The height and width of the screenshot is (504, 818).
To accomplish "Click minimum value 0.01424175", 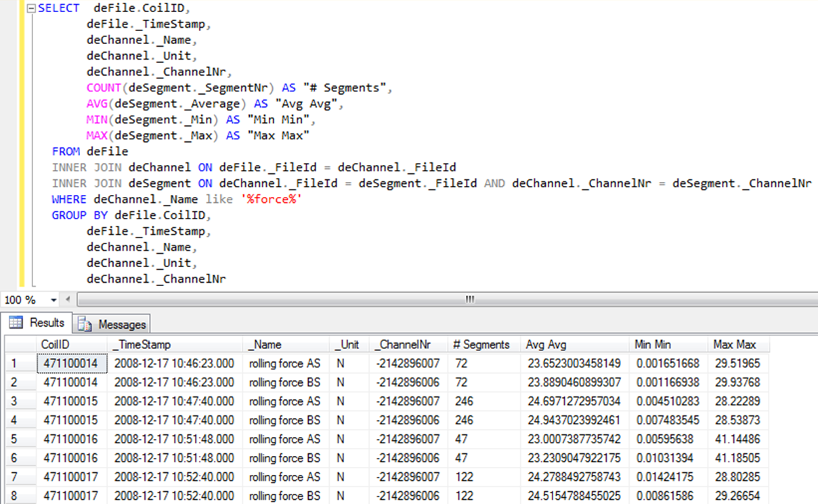I will tap(668, 477).
